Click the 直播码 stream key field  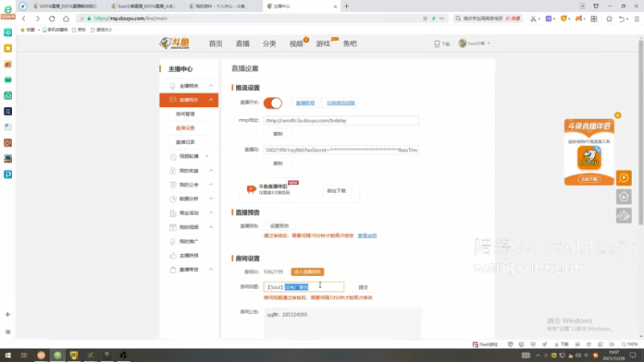point(341,150)
